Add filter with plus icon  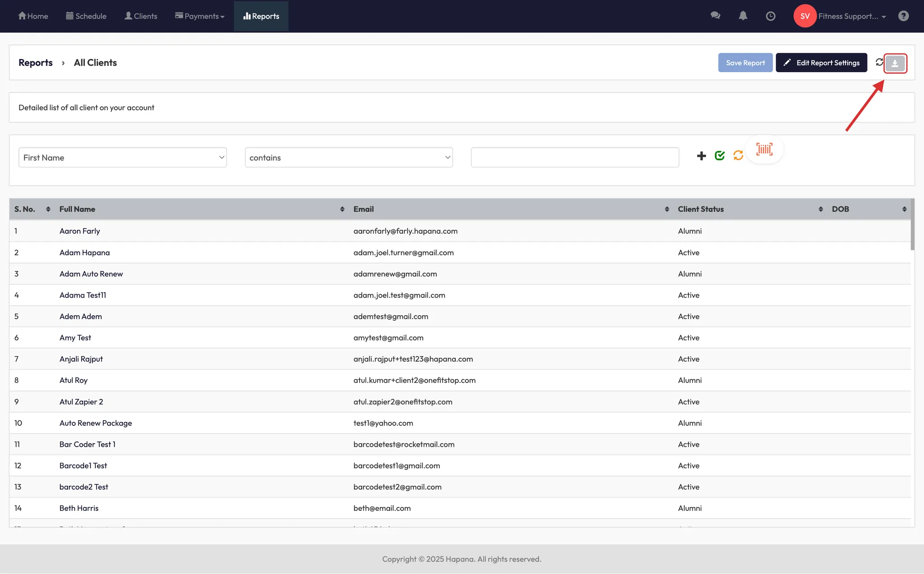point(701,156)
